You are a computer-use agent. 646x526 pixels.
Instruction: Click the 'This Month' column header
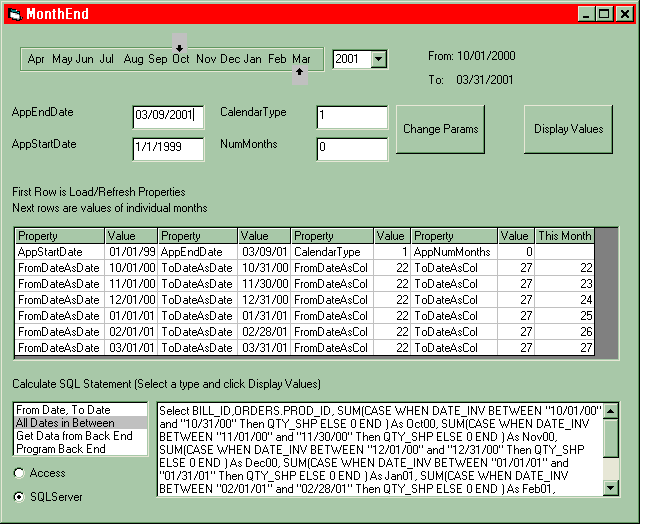565,236
